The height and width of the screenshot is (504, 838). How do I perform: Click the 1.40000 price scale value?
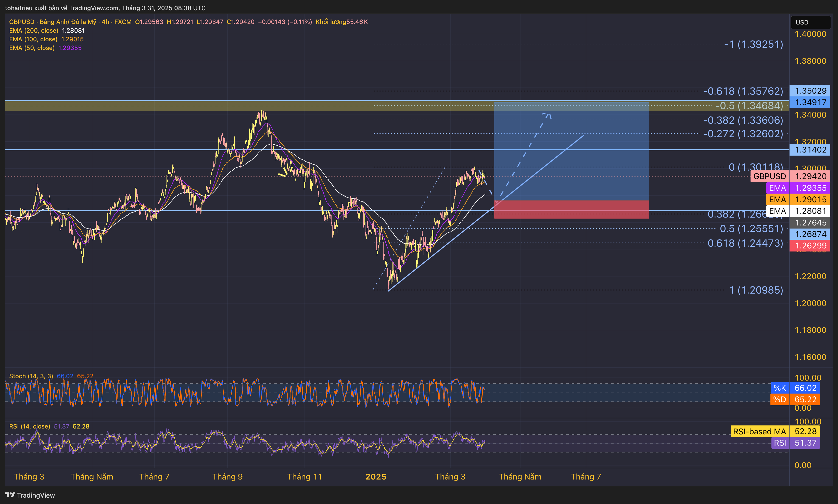click(810, 34)
